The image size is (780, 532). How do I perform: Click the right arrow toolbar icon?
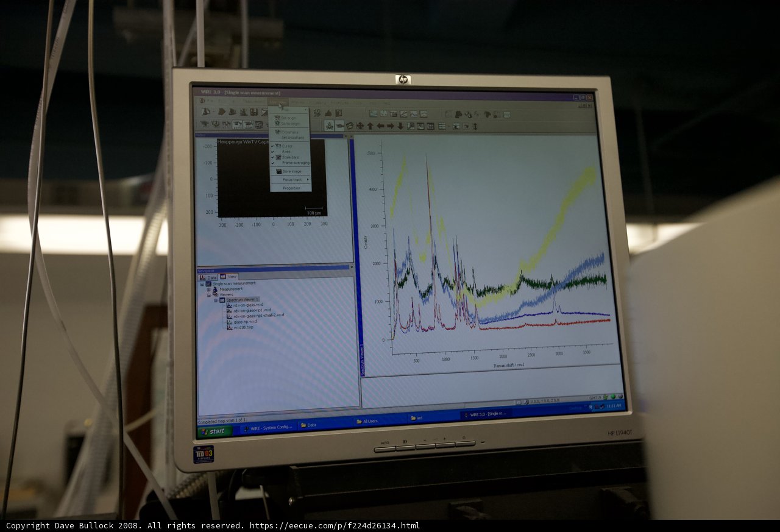click(x=390, y=126)
